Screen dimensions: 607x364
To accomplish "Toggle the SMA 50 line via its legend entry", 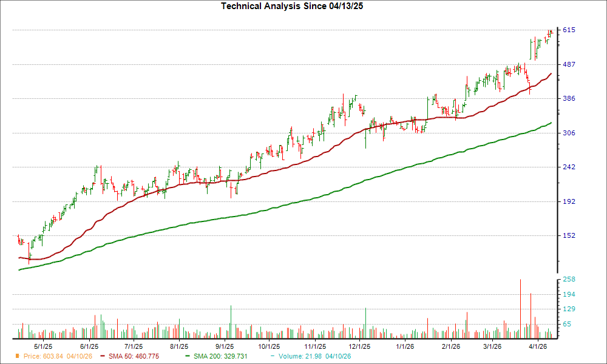I will [x=134, y=357].
